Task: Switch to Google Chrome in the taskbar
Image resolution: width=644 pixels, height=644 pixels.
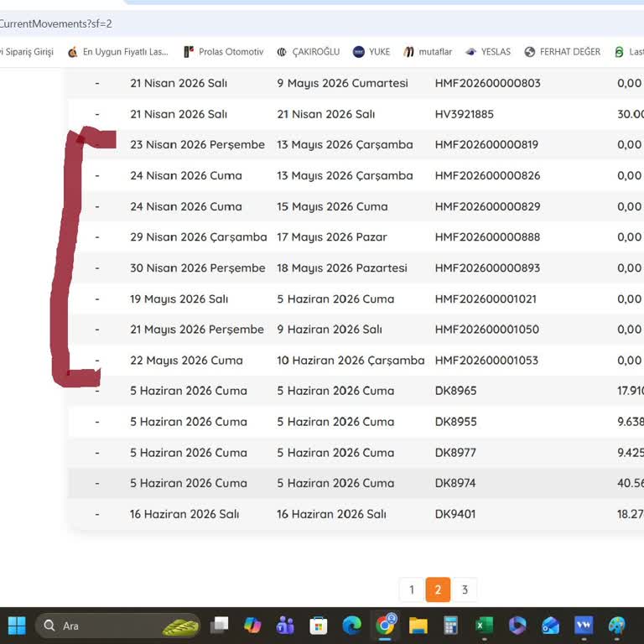Action: pos(385,626)
